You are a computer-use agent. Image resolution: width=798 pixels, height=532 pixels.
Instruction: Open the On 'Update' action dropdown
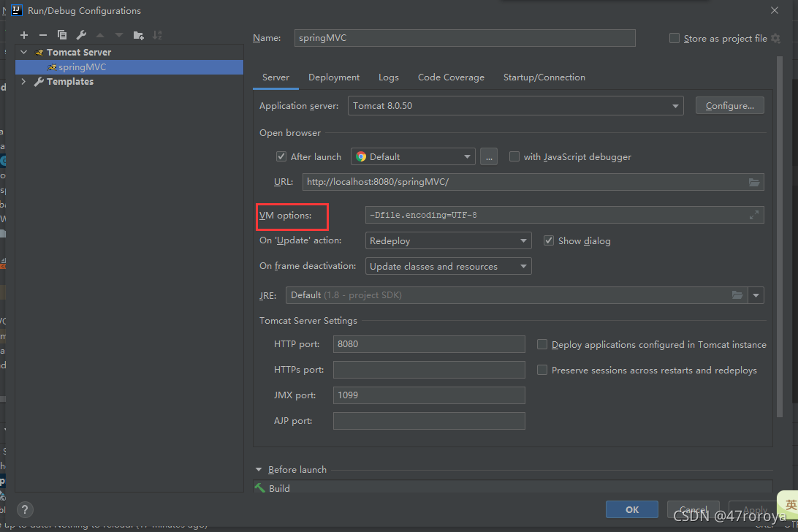[449, 241]
